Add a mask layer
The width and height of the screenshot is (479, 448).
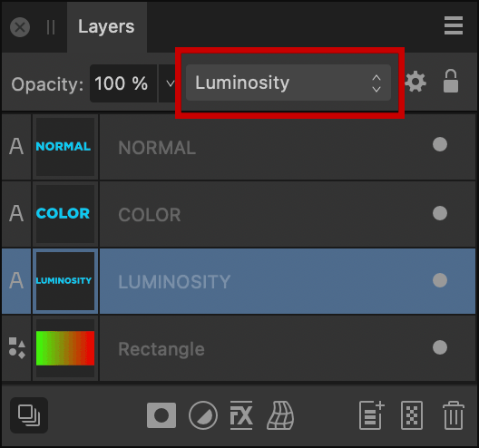[161, 415]
